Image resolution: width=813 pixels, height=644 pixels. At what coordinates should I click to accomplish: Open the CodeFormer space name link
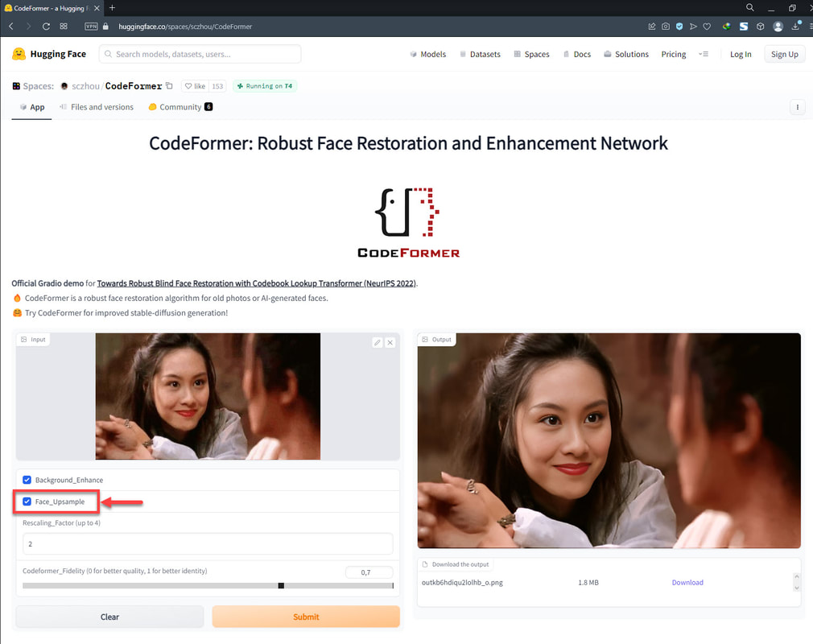coord(134,86)
